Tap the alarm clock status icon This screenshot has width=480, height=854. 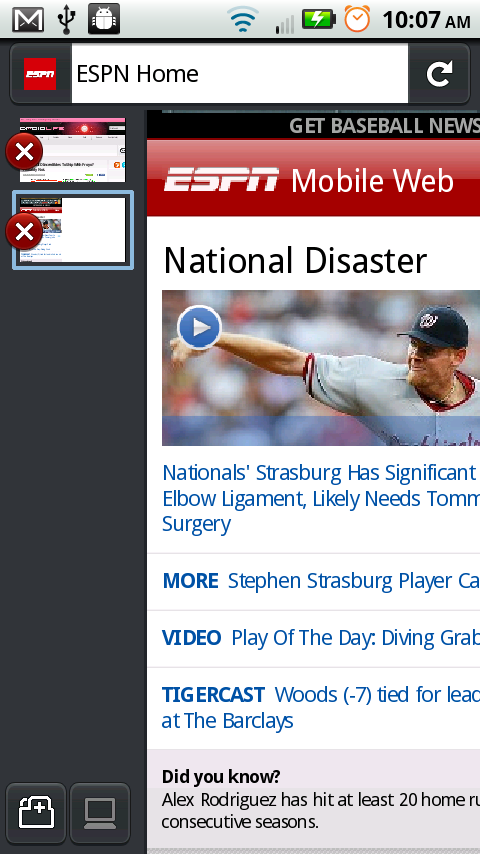[x=357, y=20]
